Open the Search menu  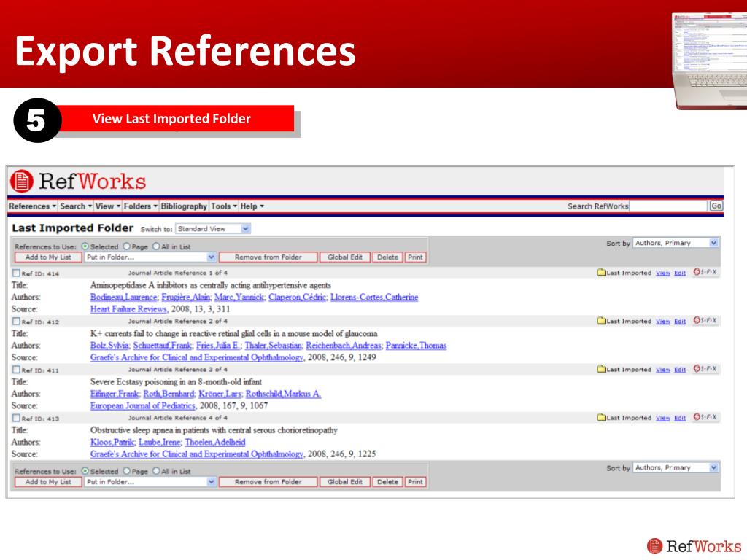(76, 206)
